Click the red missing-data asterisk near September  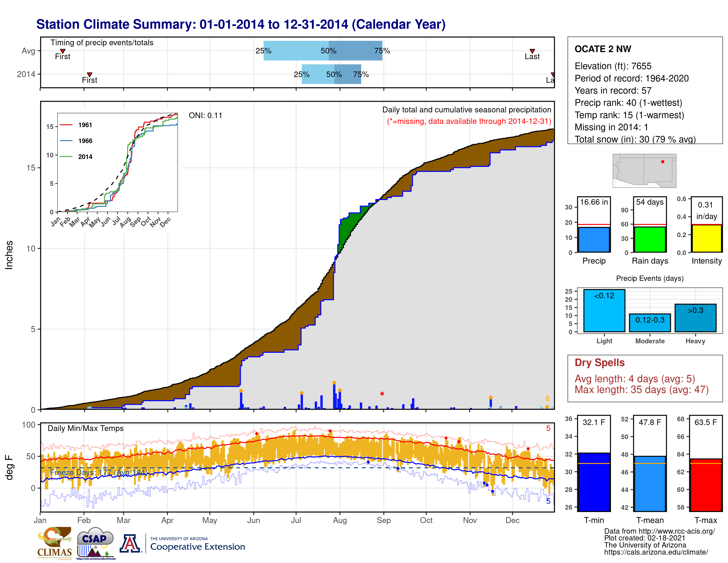coord(382,394)
